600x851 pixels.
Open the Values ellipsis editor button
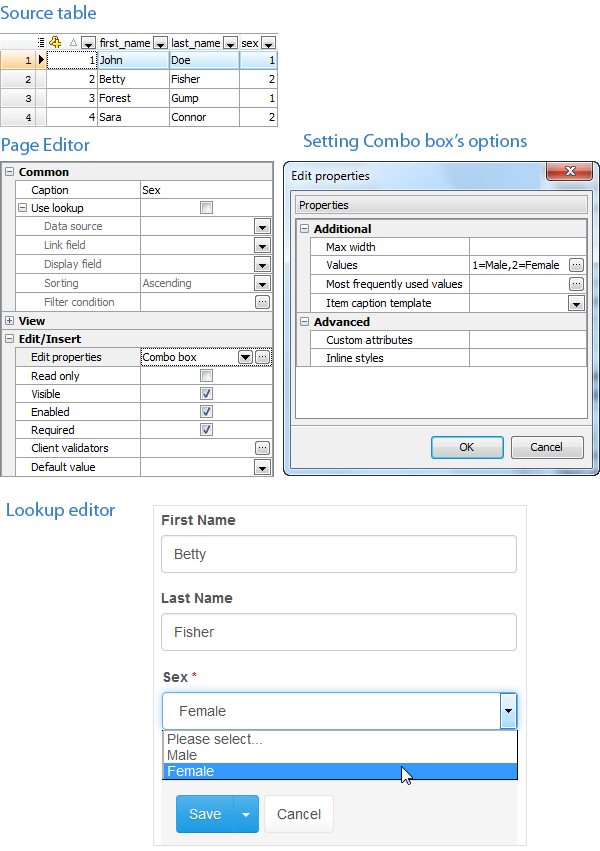[576, 265]
